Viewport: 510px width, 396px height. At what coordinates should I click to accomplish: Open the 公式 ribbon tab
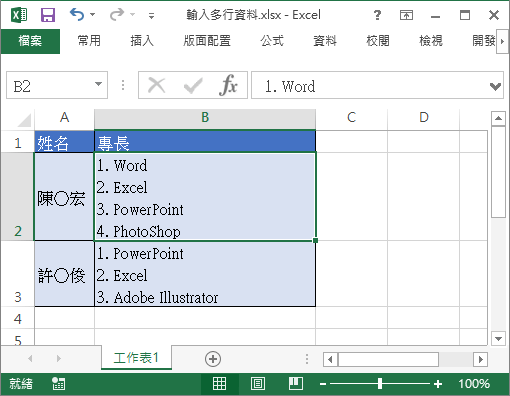(272, 41)
